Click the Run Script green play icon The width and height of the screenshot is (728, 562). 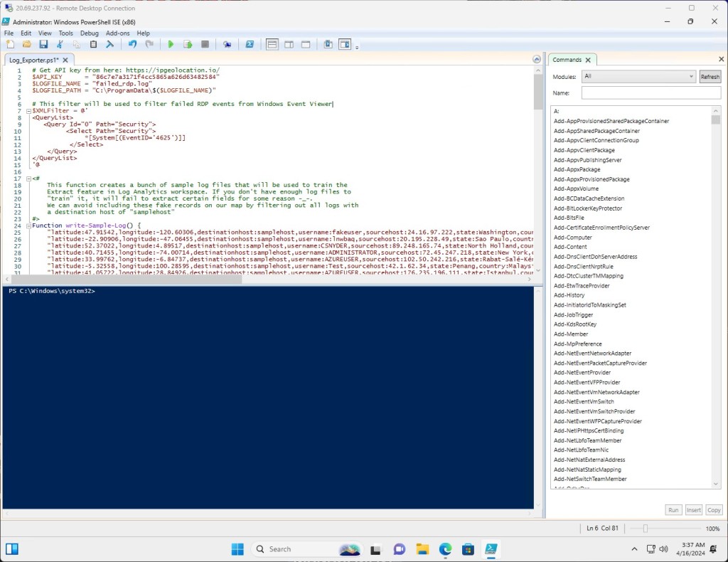(x=171, y=44)
